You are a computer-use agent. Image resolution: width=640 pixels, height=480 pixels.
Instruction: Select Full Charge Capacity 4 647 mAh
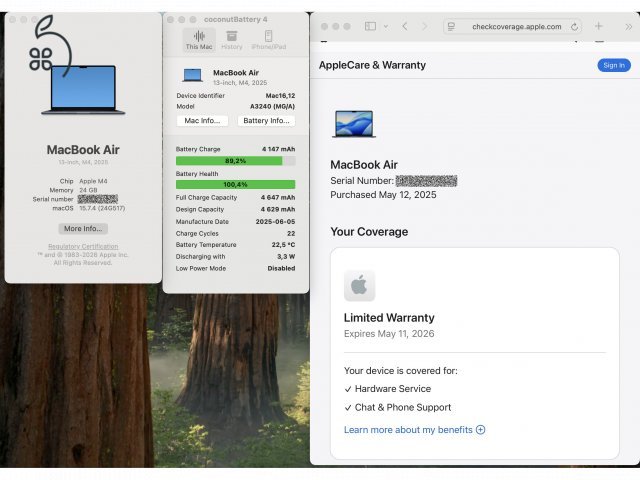[x=278, y=198]
